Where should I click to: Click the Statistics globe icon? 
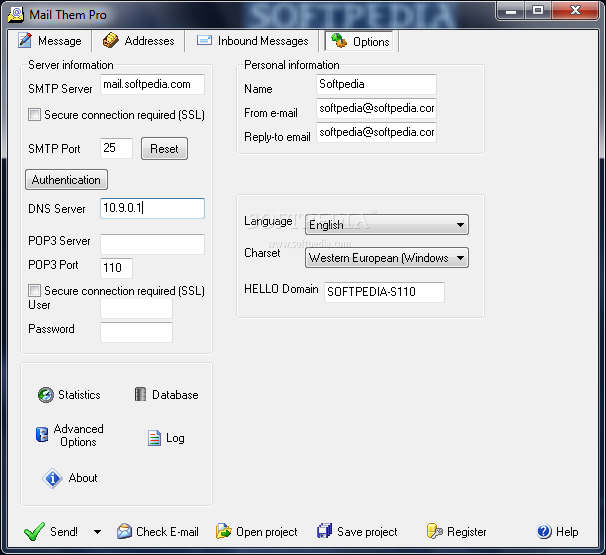(46, 395)
